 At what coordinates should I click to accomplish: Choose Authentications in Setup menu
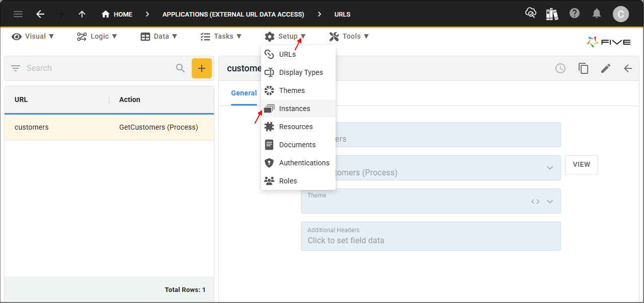click(x=304, y=163)
